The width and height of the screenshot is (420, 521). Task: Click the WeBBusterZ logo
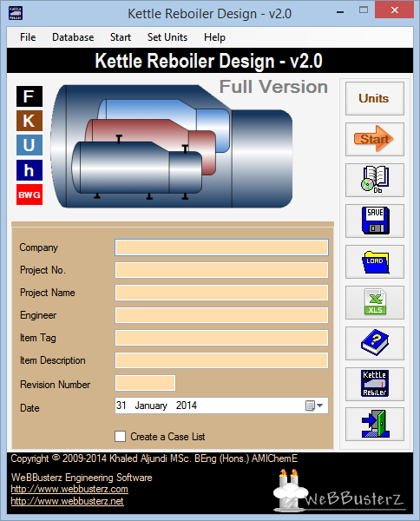click(338, 491)
